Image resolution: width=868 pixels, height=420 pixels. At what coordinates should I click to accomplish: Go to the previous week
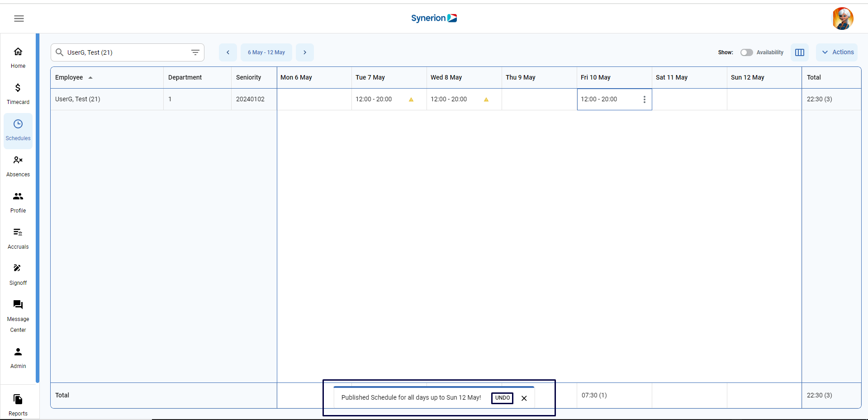[x=228, y=52]
